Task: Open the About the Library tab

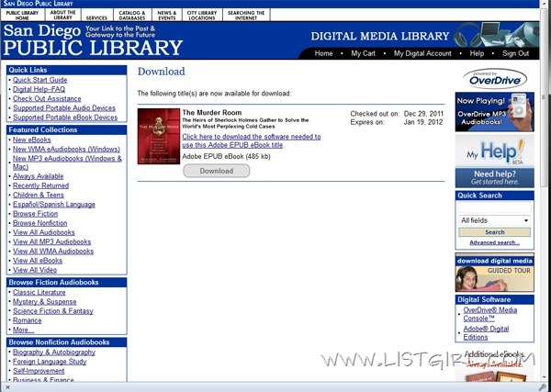Action: tap(62, 15)
